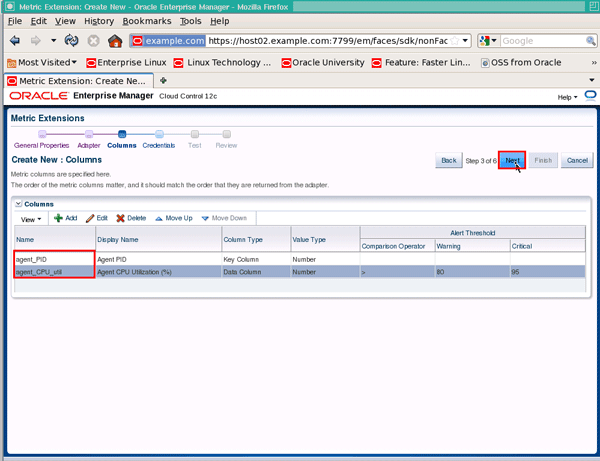Open the Most Visited bookmarks folder

point(42,62)
